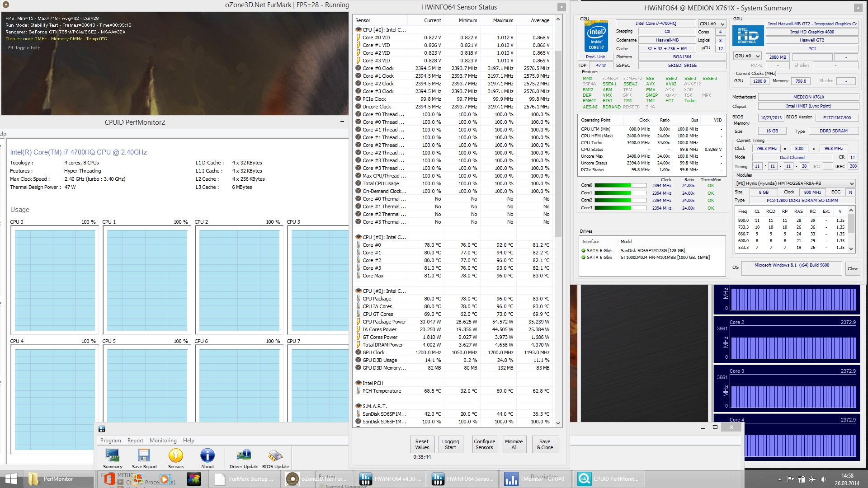Open the Monitoring menu
Image resolution: width=868 pixels, height=488 pixels.
pyautogui.click(x=163, y=441)
